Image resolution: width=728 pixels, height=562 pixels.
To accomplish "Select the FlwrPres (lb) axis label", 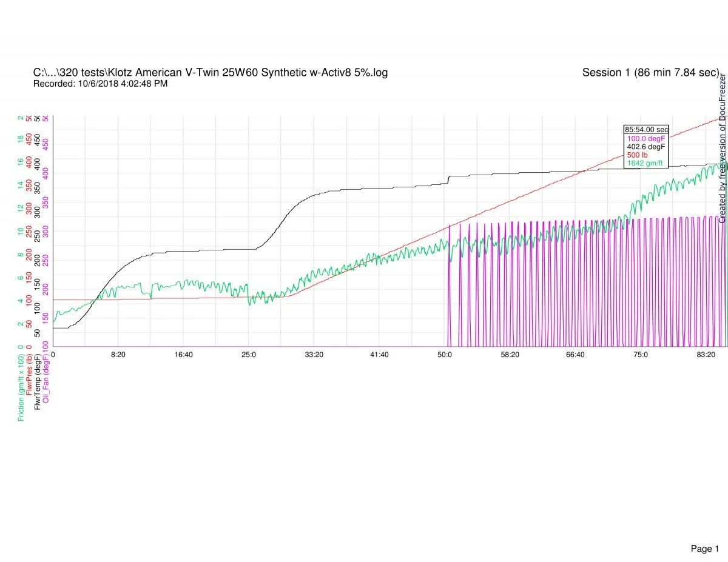I will (30, 378).
